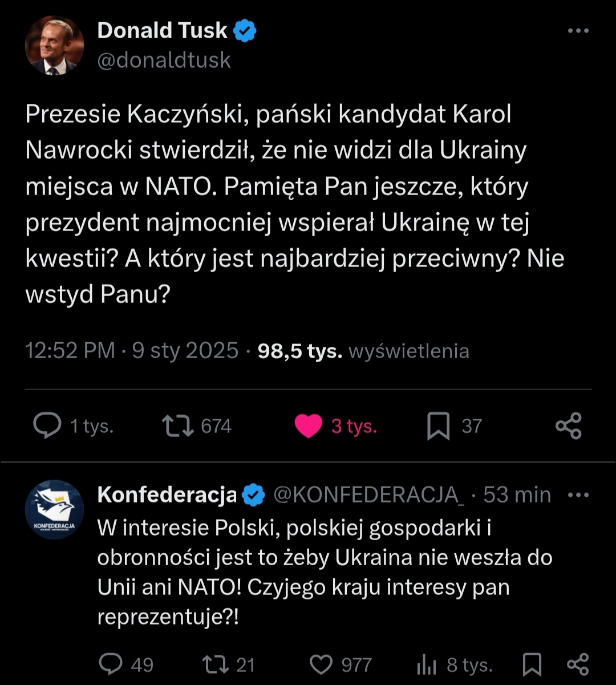Open more options on Konfederacja's reply
This screenshot has height=685, width=616.
(578, 495)
